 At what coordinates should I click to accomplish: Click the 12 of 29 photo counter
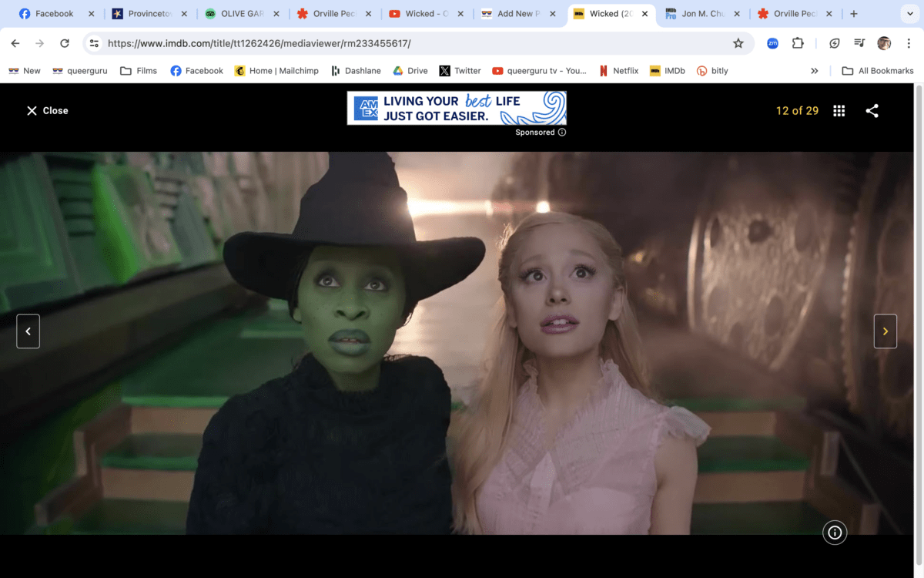point(797,111)
